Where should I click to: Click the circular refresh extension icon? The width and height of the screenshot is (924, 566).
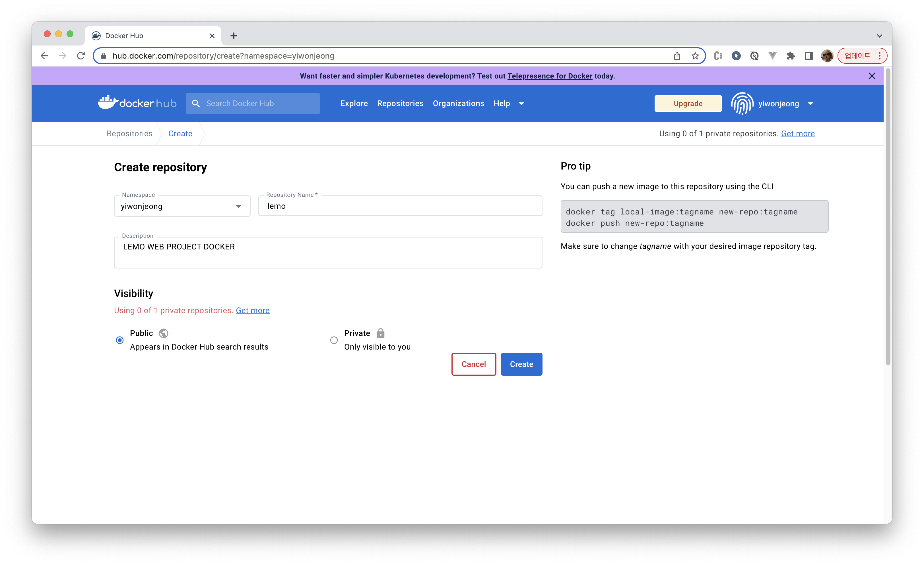coord(754,56)
